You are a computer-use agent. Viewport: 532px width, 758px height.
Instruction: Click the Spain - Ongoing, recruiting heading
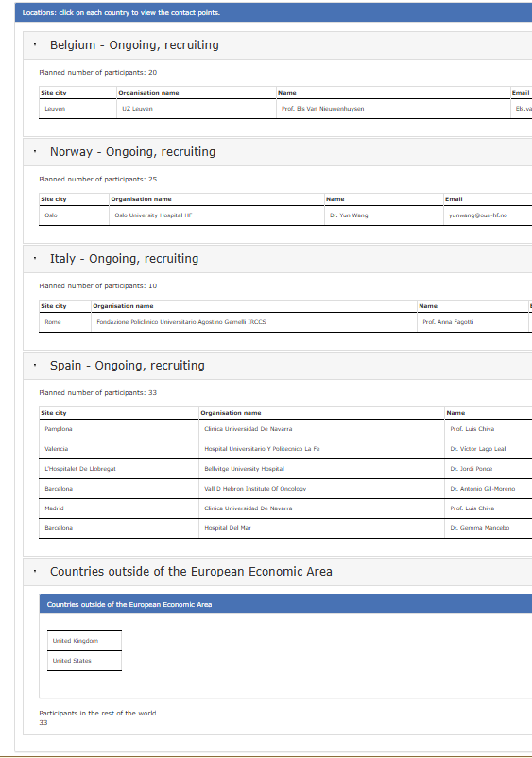pos(127,366)
